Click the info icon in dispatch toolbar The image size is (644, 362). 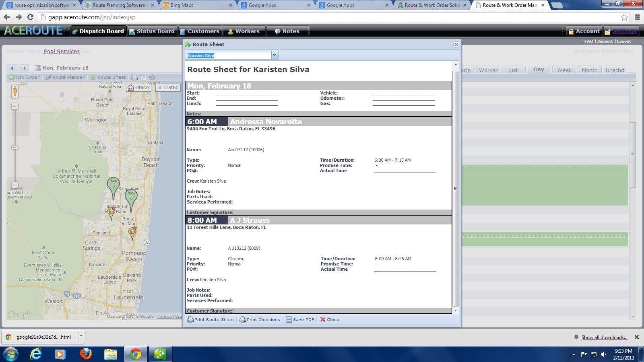coord(152,77)
